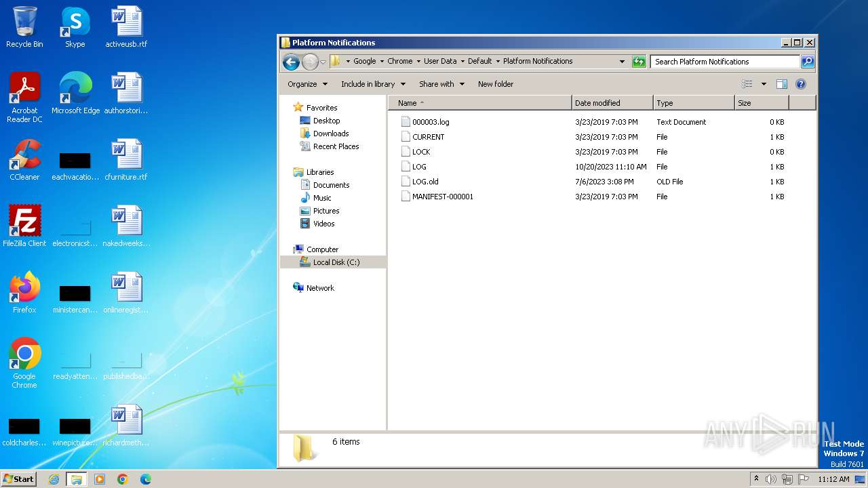The width and height of the screenshot is (868, 488).
Task: Select CCleaner desktop shortcut
Action: coord(24,160)
